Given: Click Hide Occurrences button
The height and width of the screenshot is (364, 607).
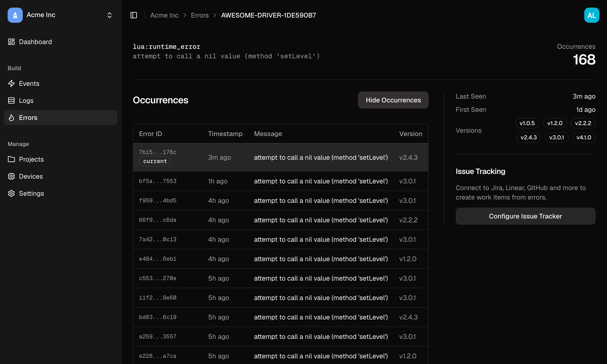Looking at the screenshot, I should [393, 100].
